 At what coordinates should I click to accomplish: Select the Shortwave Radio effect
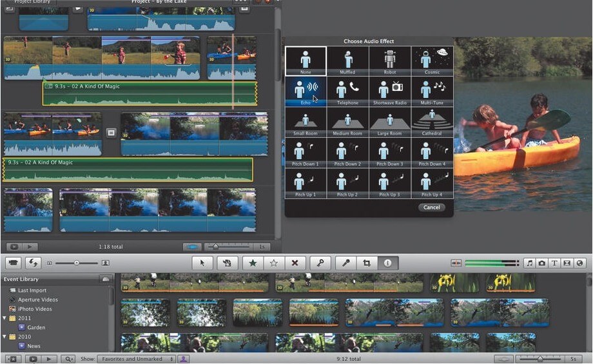[390, 91]
